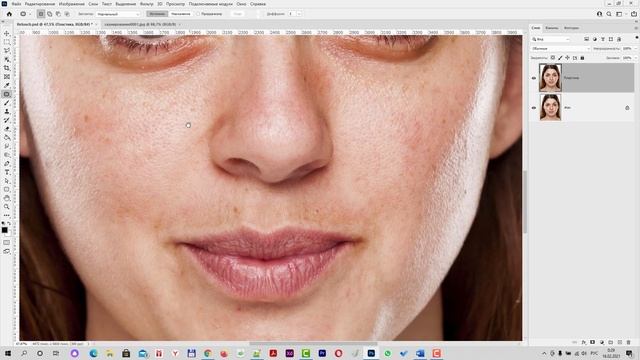Toggle lock transparent pixels icon
Screen dimensions: 640x360
click(x=553, y=58)
